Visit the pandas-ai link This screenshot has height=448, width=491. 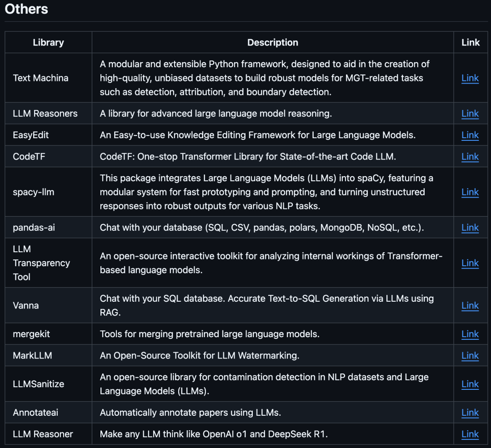click(x=470, y=228)
